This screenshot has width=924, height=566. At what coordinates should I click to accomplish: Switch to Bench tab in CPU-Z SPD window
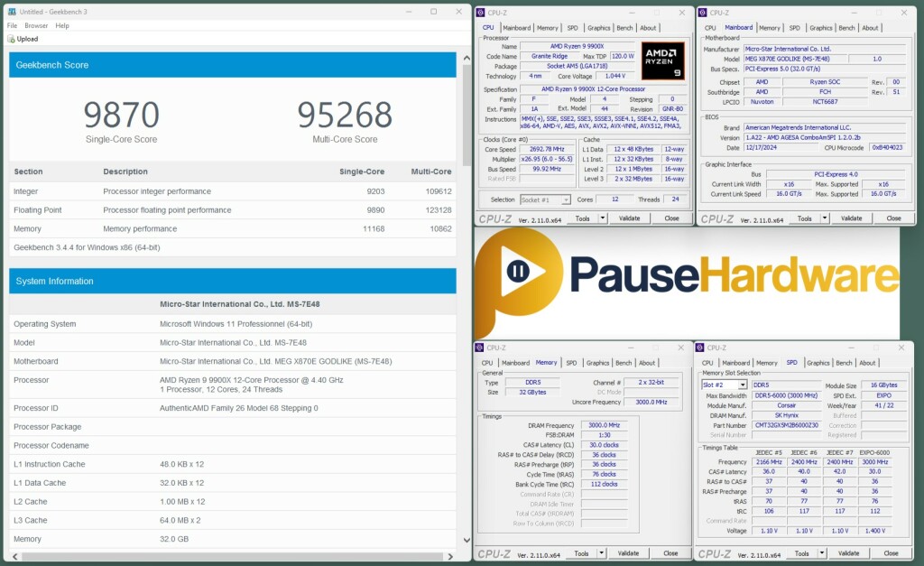click(x=844, y=363)
